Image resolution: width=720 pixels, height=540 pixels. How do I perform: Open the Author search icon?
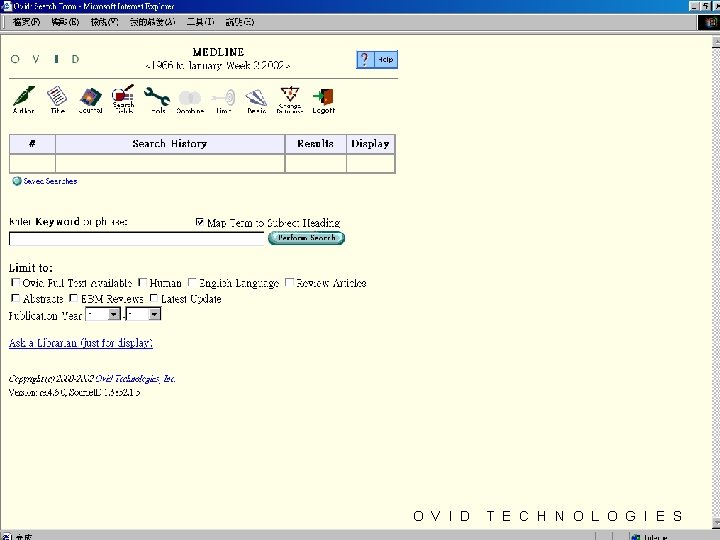coord(23,99)
